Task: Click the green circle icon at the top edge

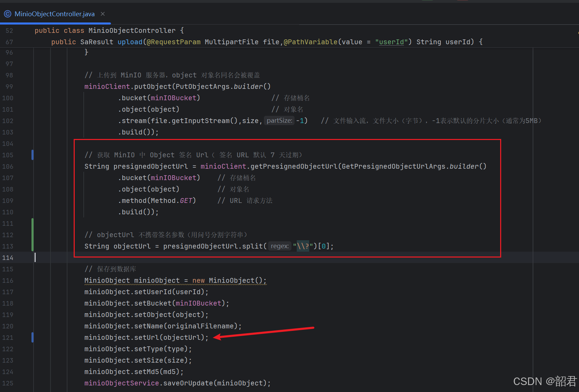Action: [x=428, y=1]
